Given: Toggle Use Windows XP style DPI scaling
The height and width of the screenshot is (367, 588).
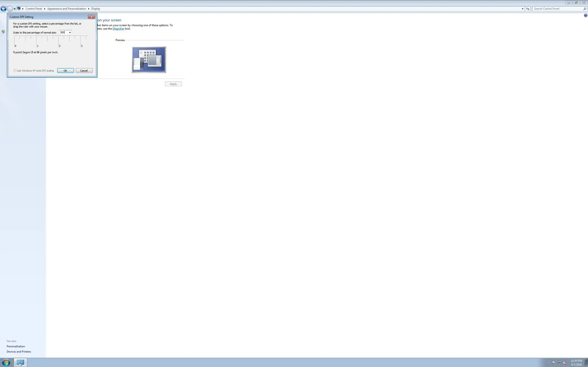Looking at the screenshot, I should coord(15,71).
